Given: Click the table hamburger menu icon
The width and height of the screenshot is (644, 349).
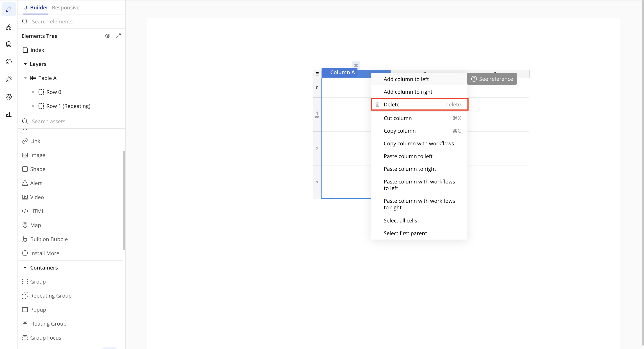Looking at the screenshot, I should tap(317, 74).
